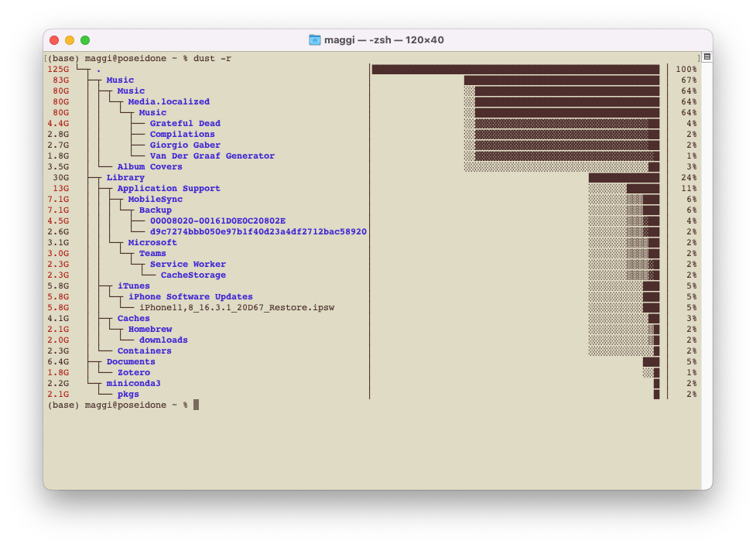Screen dimensions: 756x547
Task: Minimize the terminal using the yellow button
Action: point(70,40)
